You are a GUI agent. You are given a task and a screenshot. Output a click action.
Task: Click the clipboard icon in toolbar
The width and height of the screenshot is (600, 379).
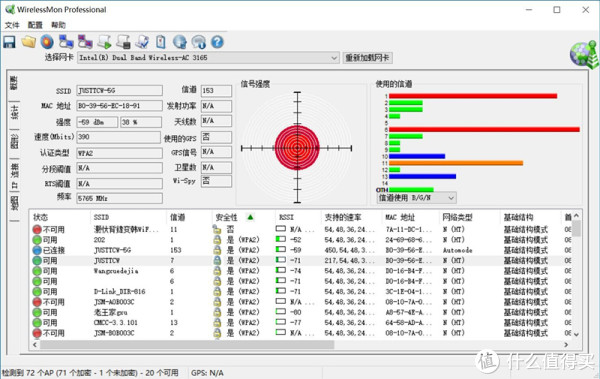[x=161, y=42]
